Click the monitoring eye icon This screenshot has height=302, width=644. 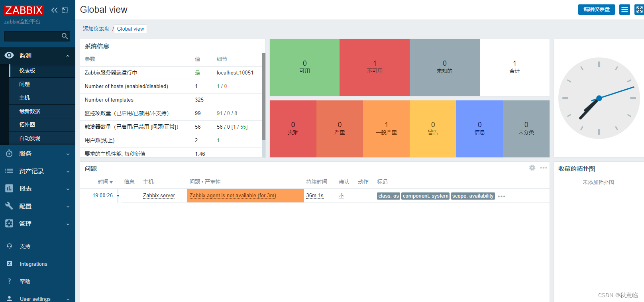pyautogui.click(x=9, y=55)
